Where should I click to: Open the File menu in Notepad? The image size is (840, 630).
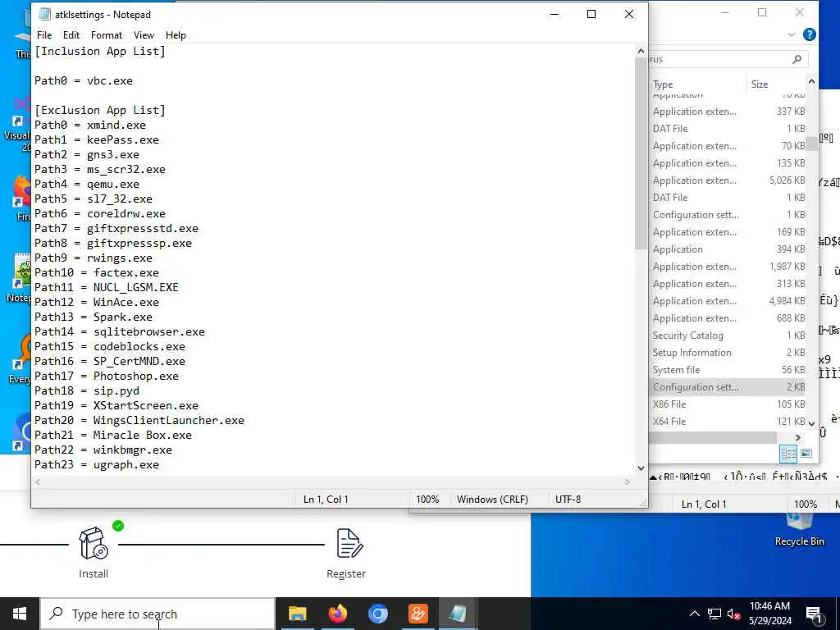(x=44, y=34)
